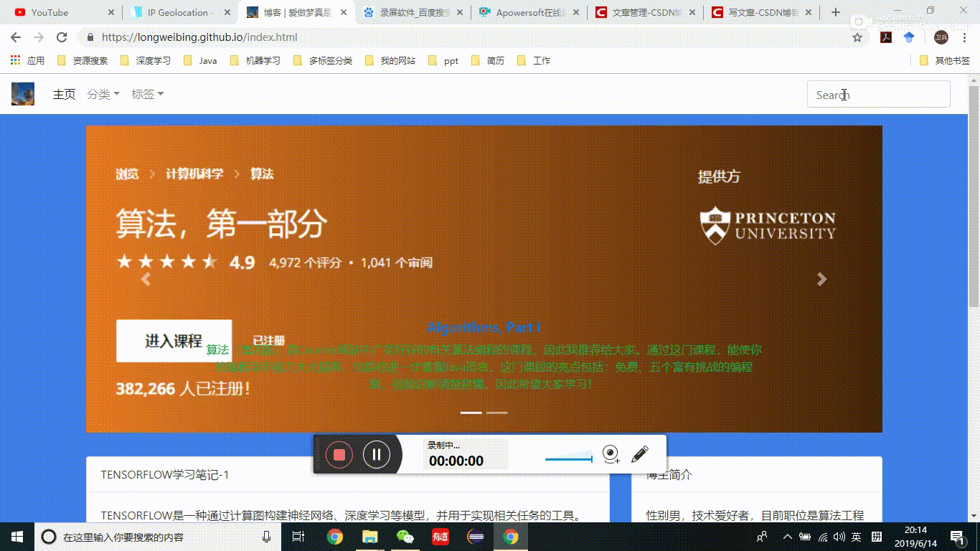Close the YouTube tab
The height and width of the screenshot is (551, 980).
point(110,12)
